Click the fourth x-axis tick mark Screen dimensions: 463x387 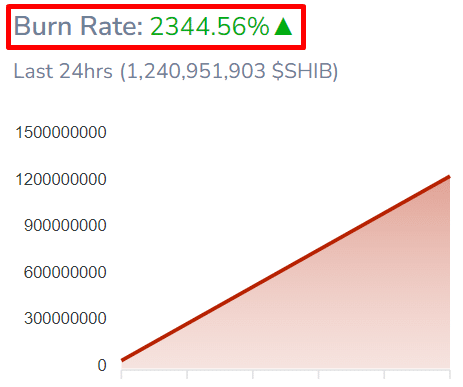coord(318,374)
